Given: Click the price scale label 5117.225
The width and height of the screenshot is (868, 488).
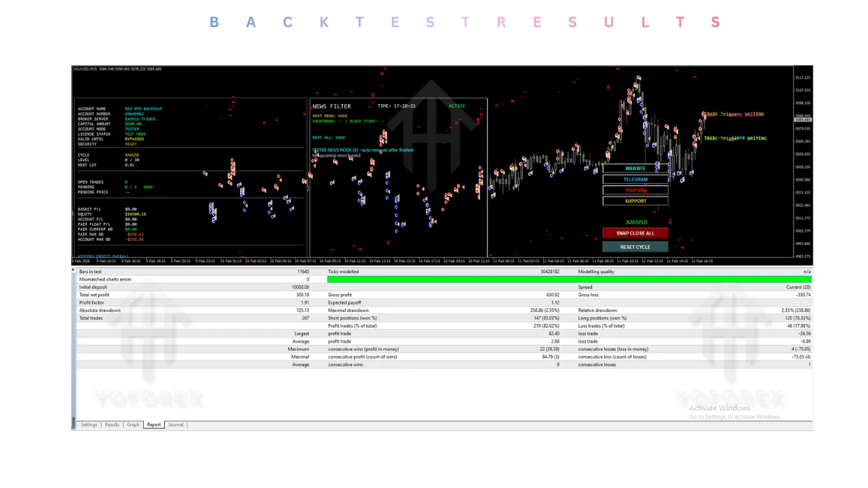Looking at the screenshot, I should click(803, 77).
